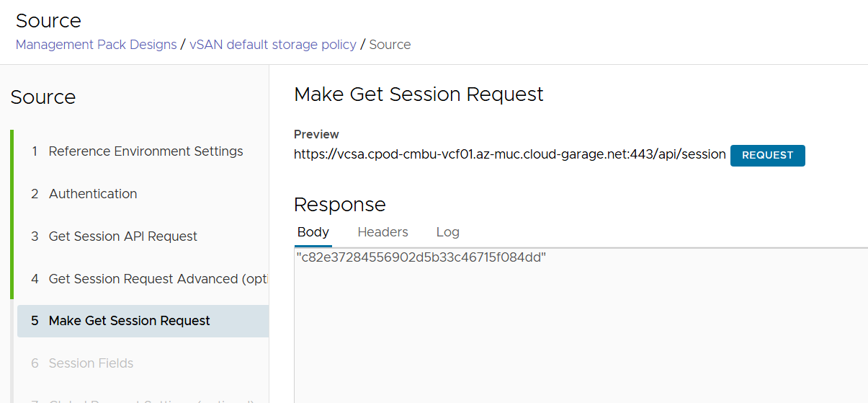Click the session token in the response body

pyautogui.click(x=421, y=257)
